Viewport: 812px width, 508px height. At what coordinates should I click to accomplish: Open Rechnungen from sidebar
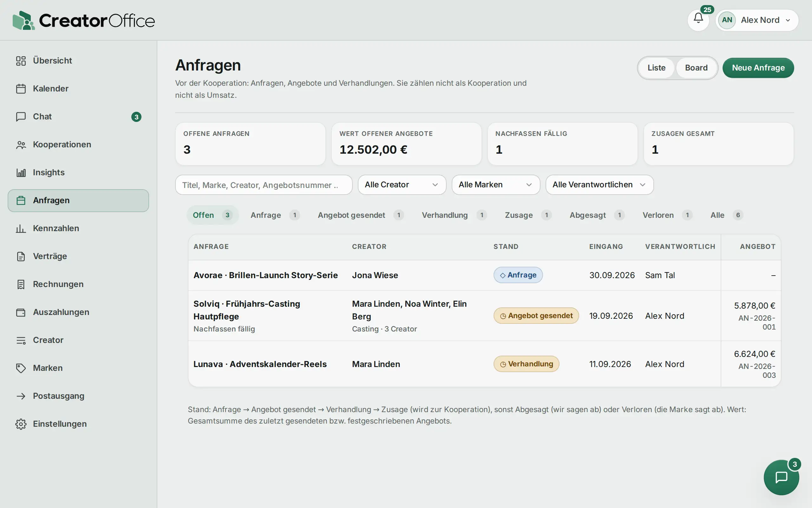pos(78,284)
